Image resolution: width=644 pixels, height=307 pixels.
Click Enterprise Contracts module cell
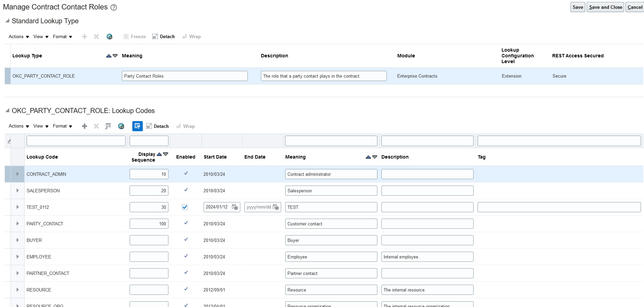(x=417, y=76)
